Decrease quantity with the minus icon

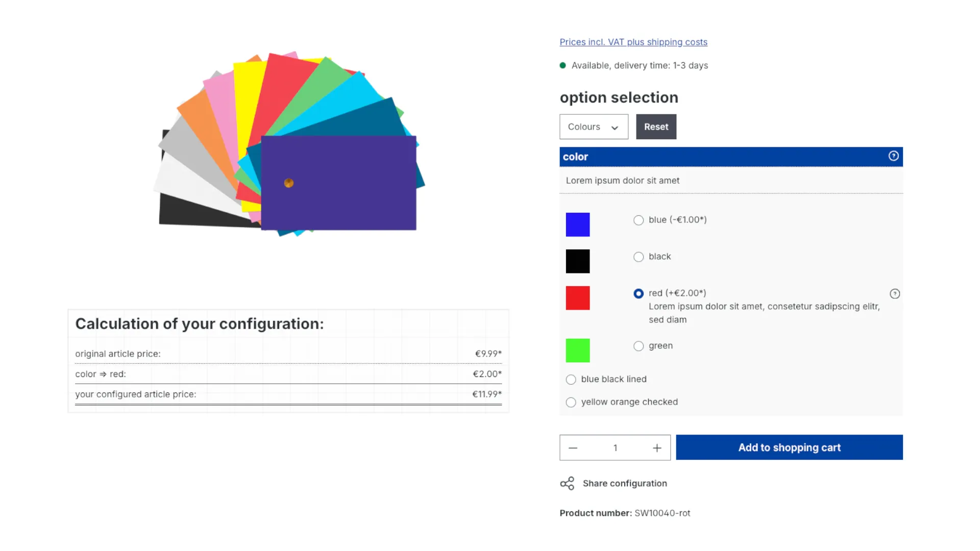click(x=573, y=447)
